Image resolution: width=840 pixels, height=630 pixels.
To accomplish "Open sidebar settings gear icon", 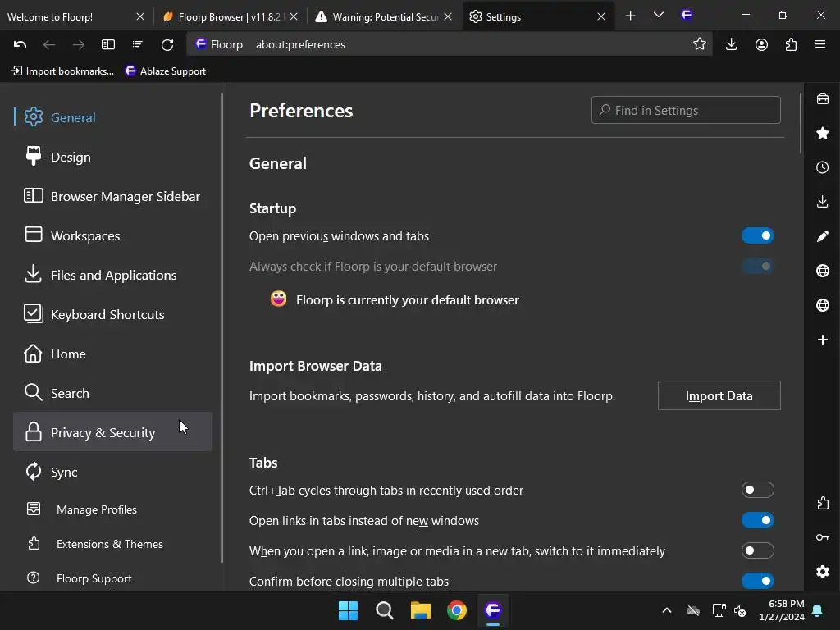I will click(823, 572).
